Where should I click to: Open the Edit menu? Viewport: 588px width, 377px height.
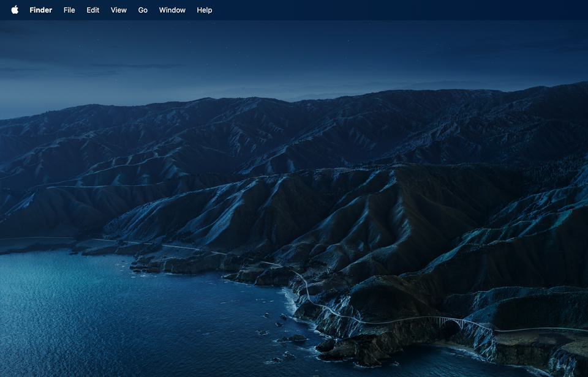coord(93,10)
